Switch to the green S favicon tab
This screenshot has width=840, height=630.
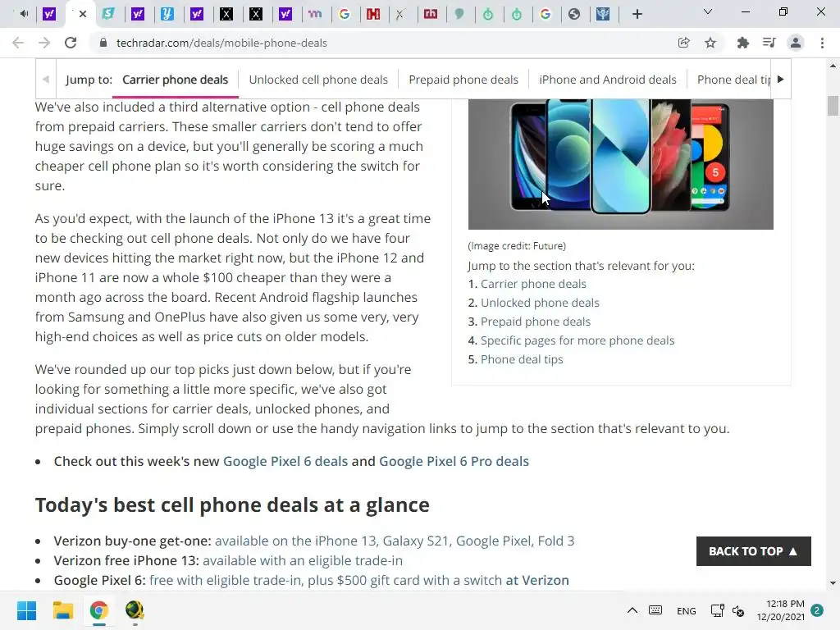(x=108, y=14)
